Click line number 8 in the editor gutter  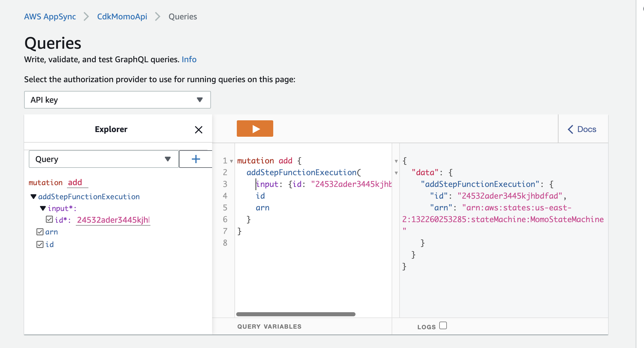225,243
